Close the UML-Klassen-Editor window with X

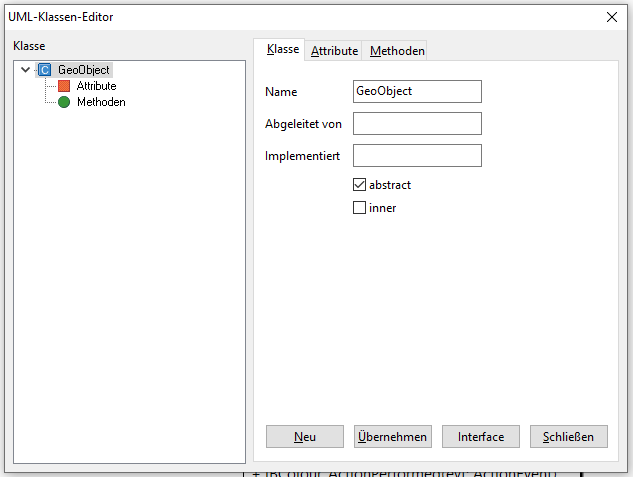(612, 15)
